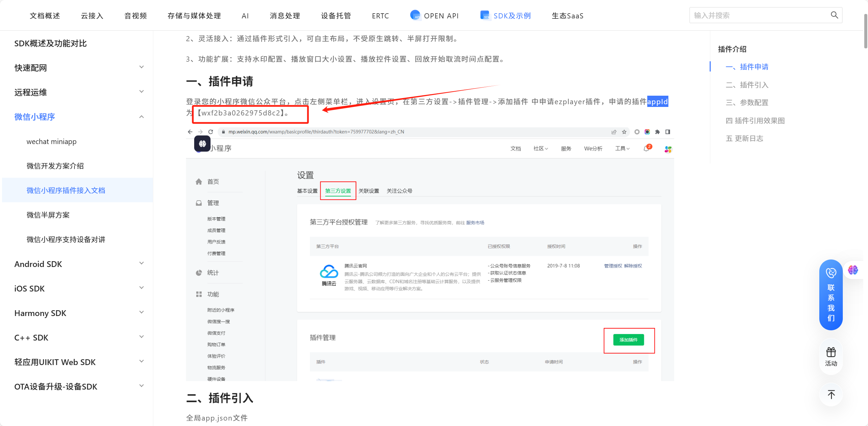This screenshot has height=426, width=868.
Task: Expand the Harmony SDK section
Action: [x=142, y=313]
